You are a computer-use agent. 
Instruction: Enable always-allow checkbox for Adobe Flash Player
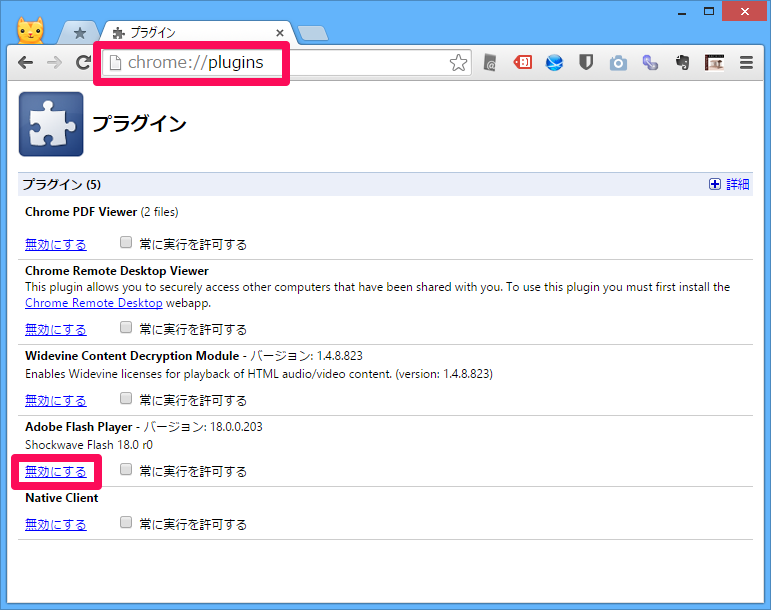126,470
